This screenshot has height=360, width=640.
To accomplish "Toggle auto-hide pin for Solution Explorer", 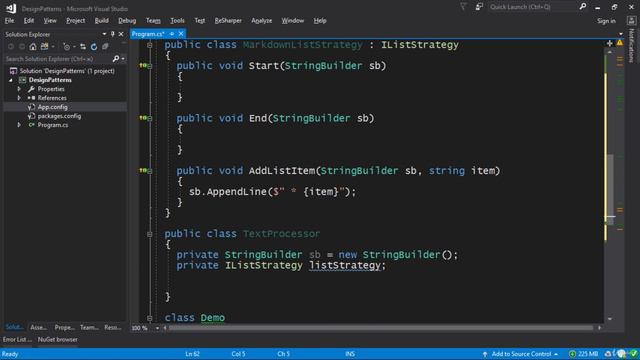I will point(113,34).
